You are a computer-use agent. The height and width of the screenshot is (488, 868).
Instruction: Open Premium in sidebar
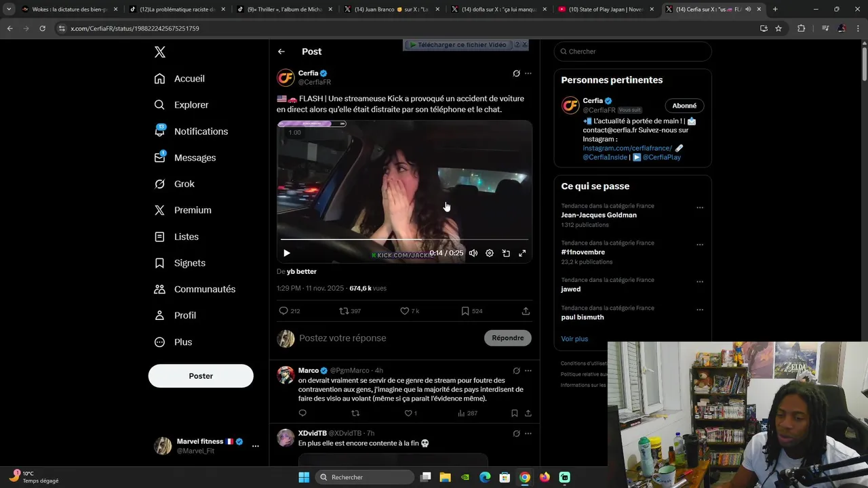[183, 210]
